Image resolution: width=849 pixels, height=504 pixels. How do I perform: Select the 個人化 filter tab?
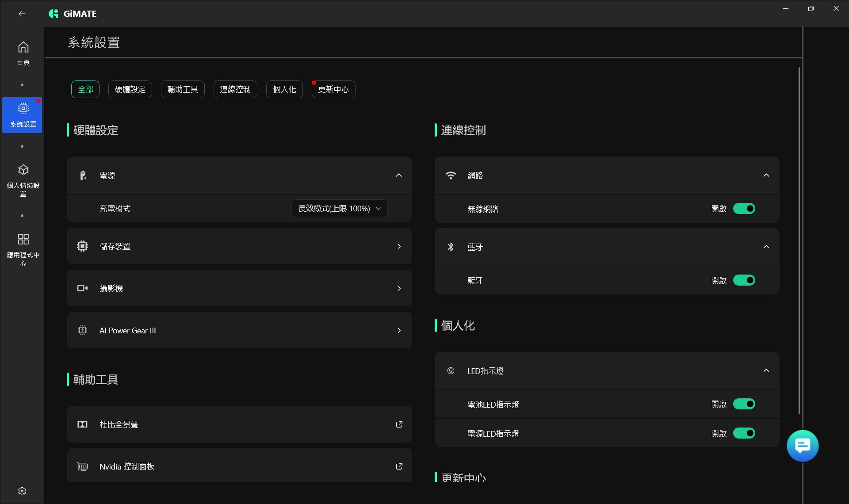[x=284, y=89]
